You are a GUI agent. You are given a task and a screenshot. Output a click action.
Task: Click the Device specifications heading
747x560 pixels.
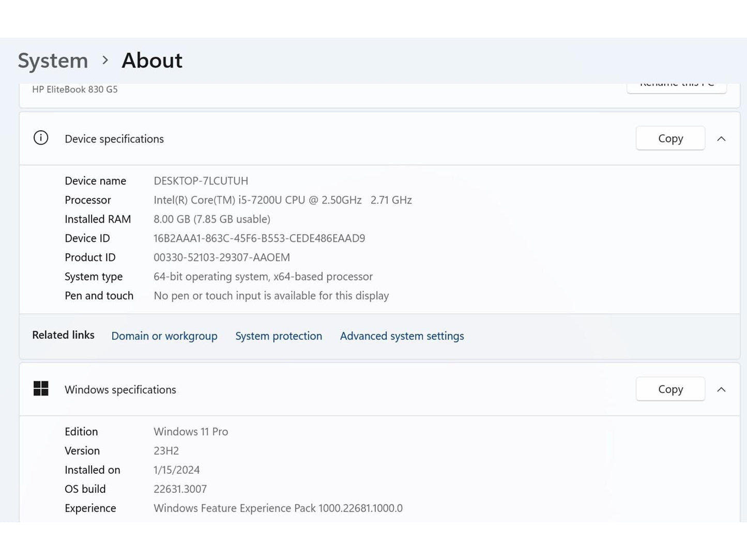point(114,139)
